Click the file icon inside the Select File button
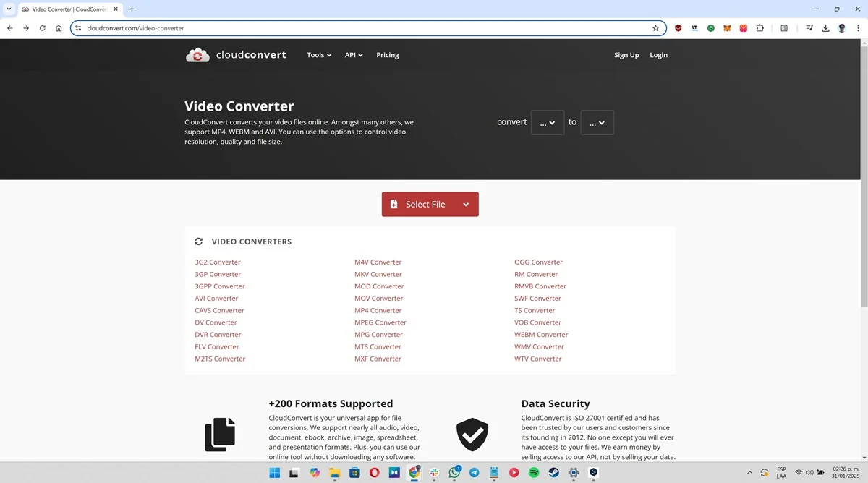 point(393,204)
